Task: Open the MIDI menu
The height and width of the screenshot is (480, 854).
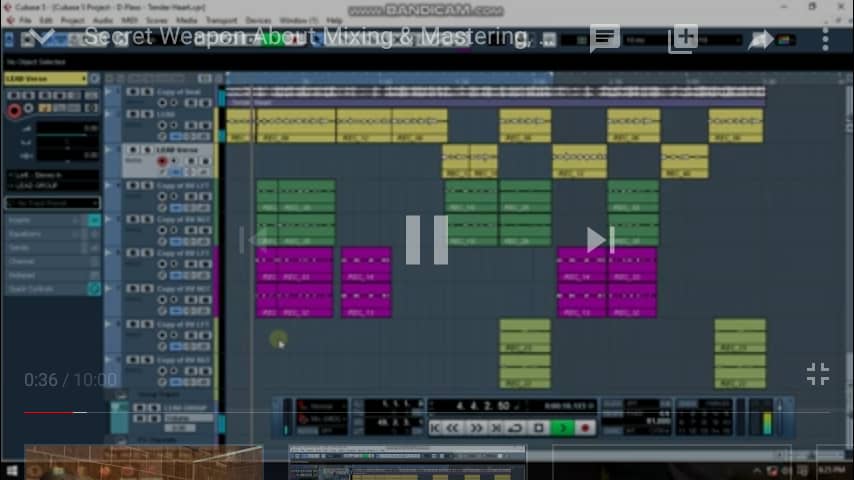Action: (129, 20)
